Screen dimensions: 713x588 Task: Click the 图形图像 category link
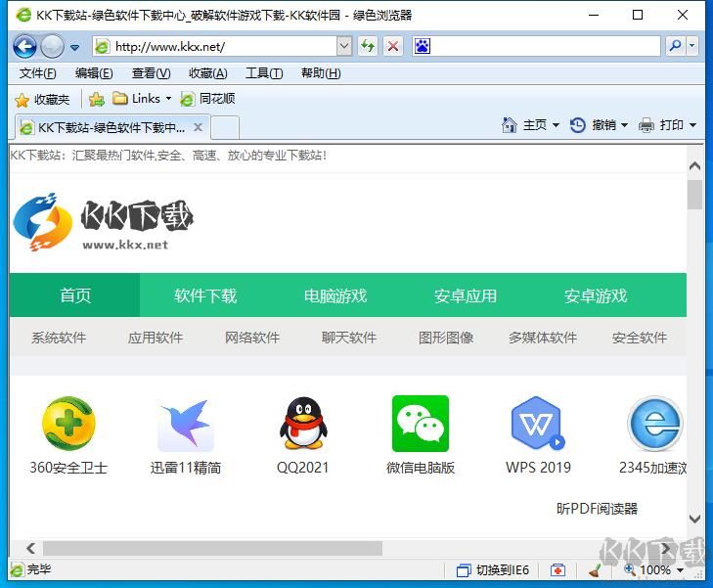pos(446,338)
